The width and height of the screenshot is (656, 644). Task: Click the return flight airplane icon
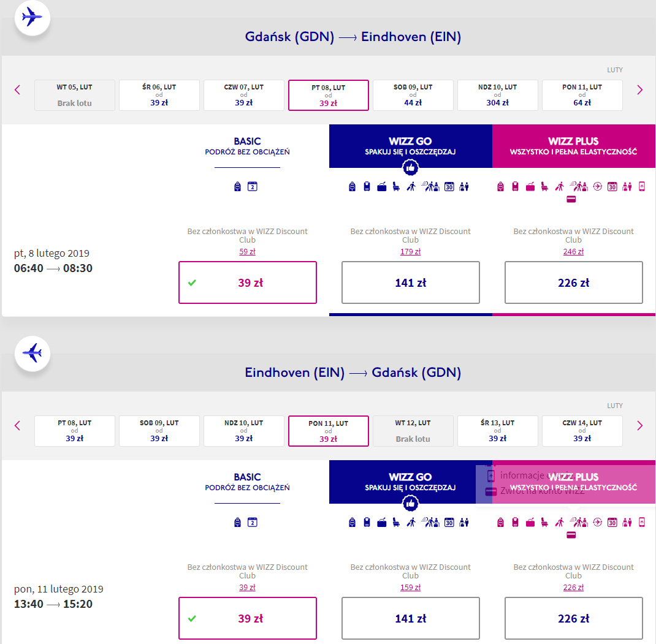click(x=32, y=354)
